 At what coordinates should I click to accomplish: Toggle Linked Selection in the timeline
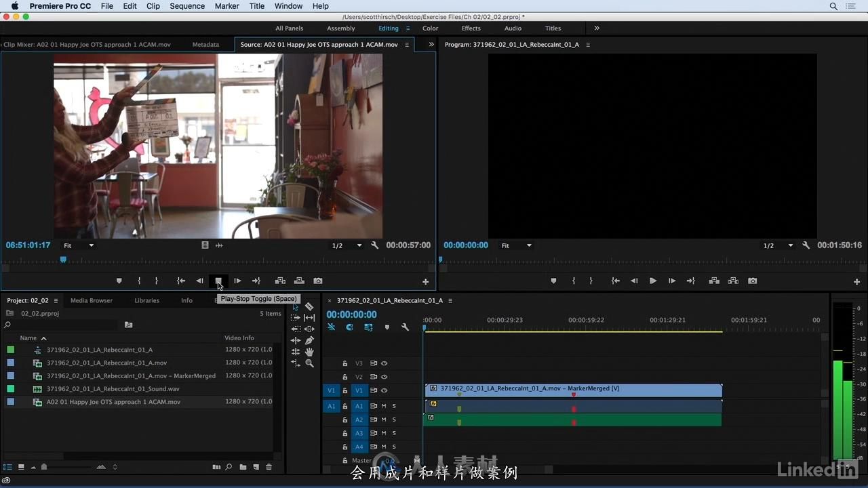368,327
